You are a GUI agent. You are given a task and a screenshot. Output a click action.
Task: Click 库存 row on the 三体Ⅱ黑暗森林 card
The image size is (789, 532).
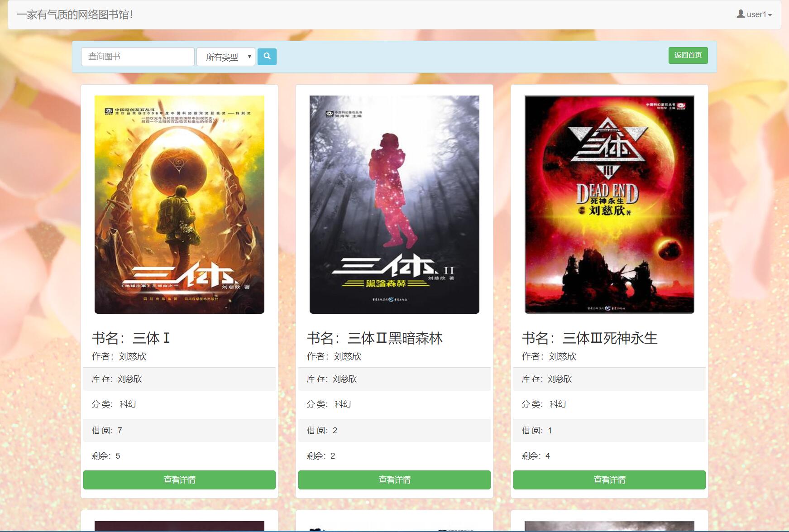(x=394, y=379)
